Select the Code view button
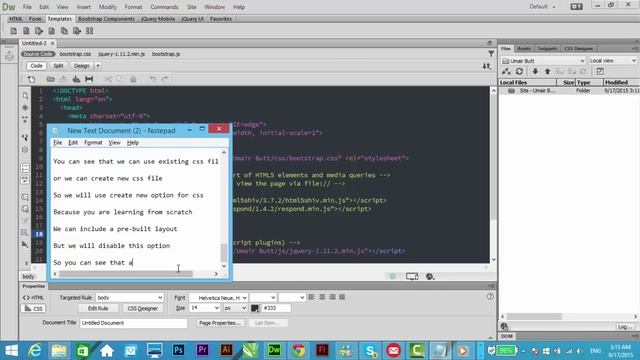 click(x=36, y=66)
